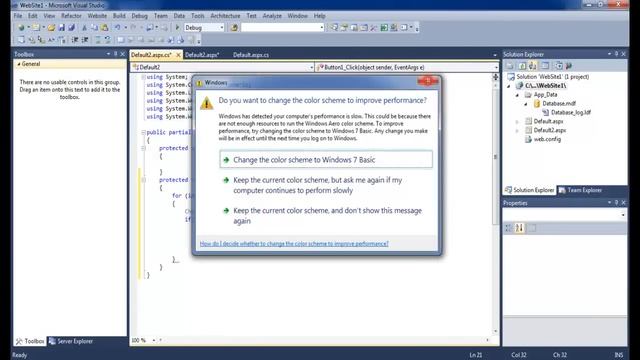Click Property Pages icon in Properties panel
Screen dimensions: 640x360
click(x=532, y=228)
